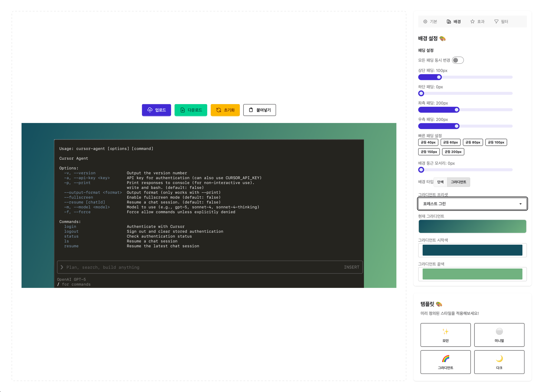The image size is (541, 392).
Task: Click the paste clipboard icon
Action: [x=251, y=110]
